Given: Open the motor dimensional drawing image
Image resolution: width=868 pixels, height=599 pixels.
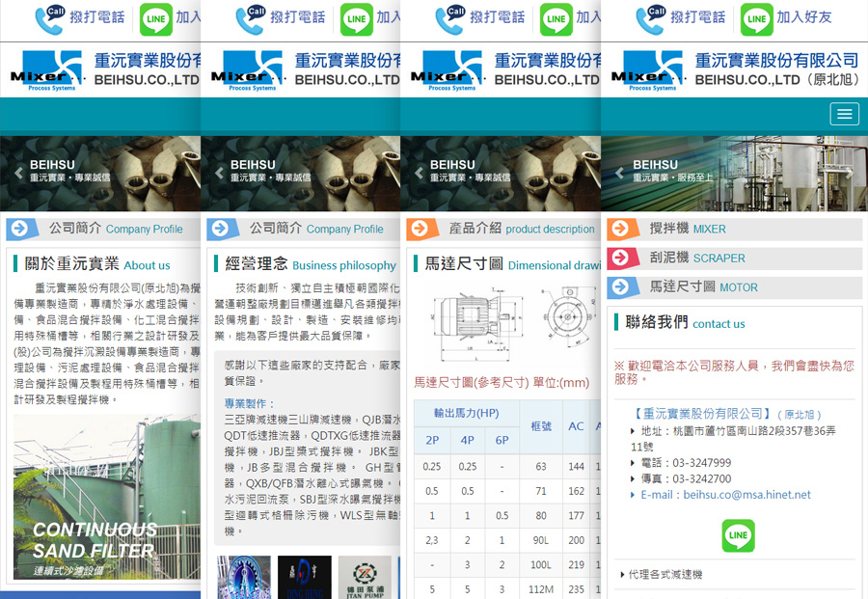Looking at the screenshot, I should [513, 324].
